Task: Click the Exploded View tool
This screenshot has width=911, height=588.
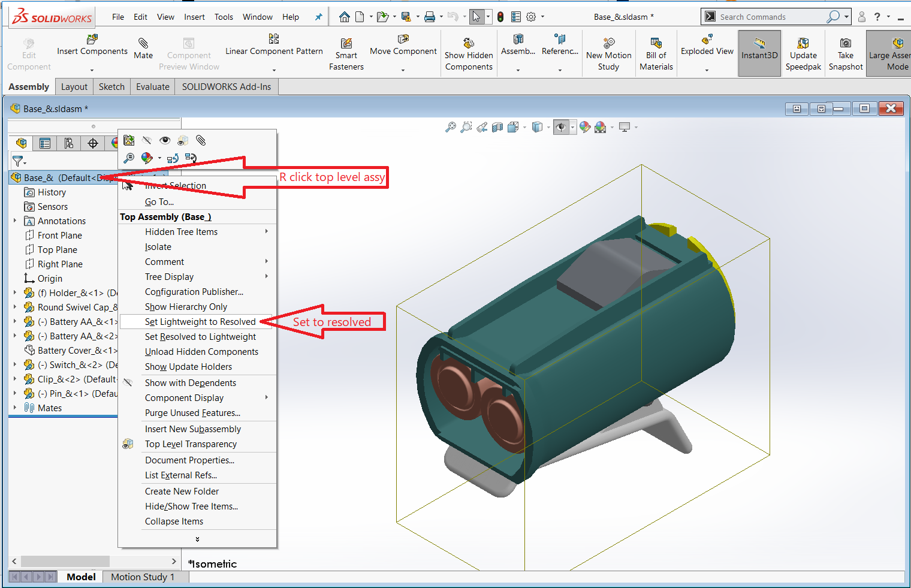Action: (707, 46)
